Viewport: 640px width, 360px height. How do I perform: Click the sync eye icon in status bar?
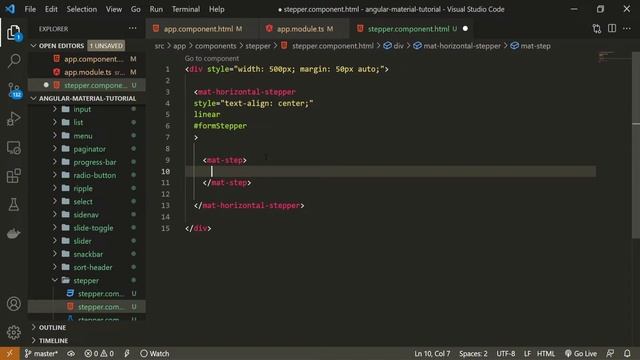click(71, 353)
